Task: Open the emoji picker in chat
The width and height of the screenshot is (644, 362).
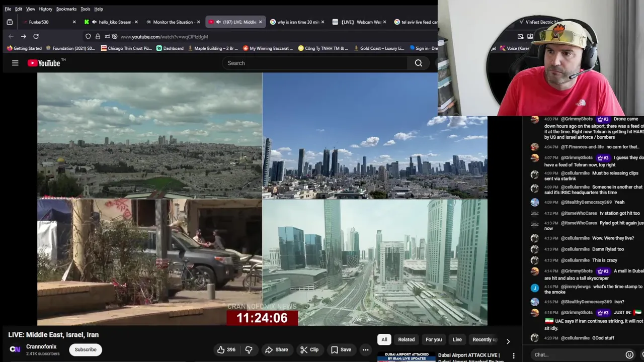Action: [x=629, y=354]
